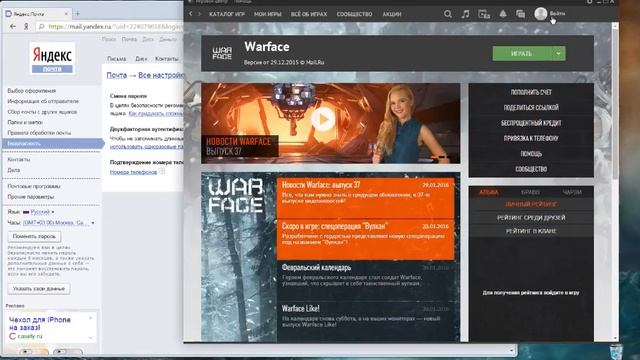Click the help icon next to Номера телефонов

click(x=162, y=171)
